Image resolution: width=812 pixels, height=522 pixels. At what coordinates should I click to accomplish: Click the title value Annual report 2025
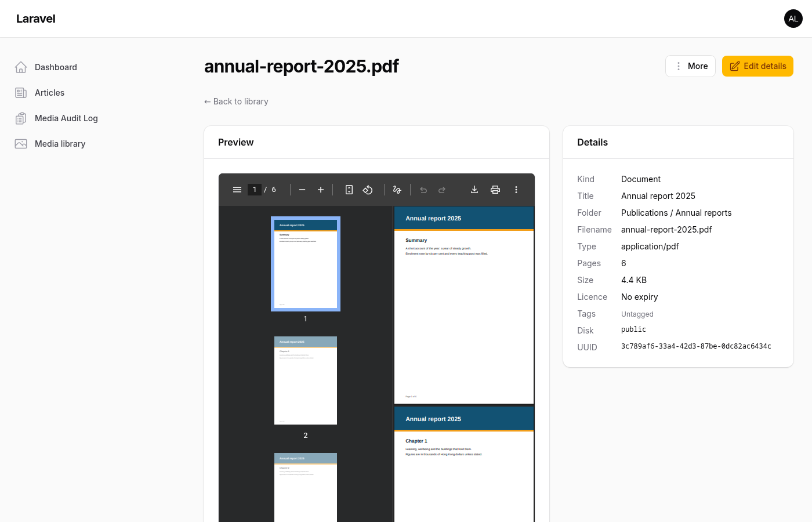658,196
